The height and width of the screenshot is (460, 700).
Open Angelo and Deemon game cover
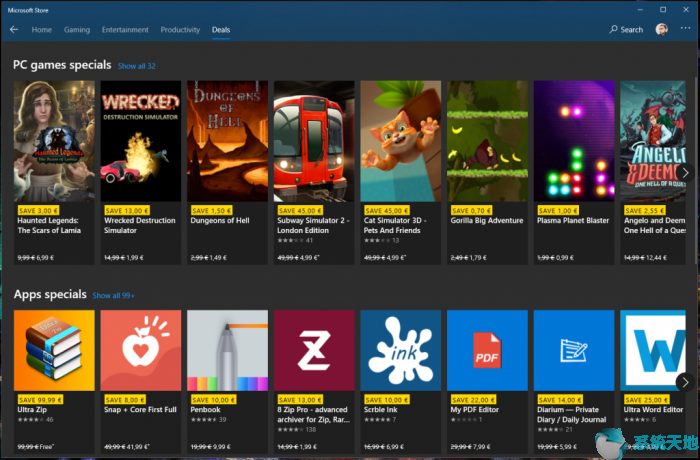point(653,141)
